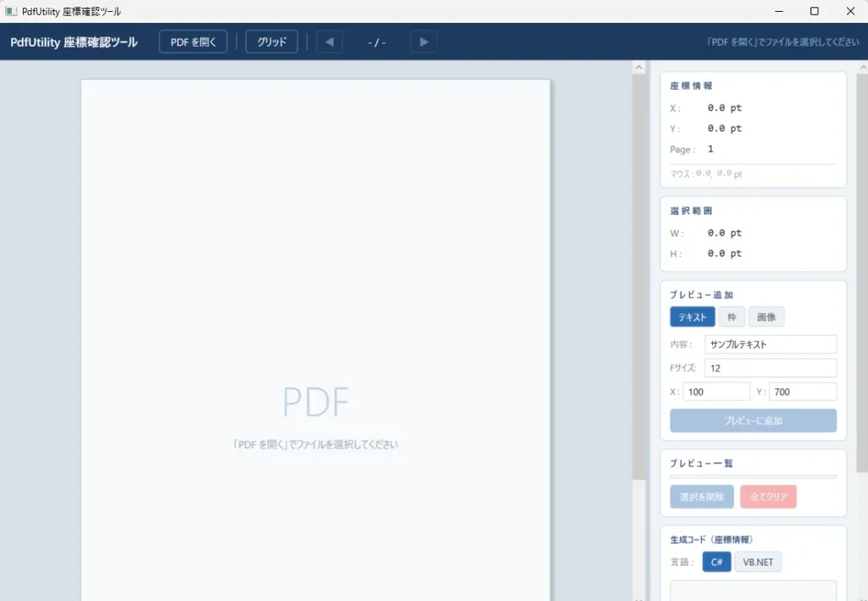Toggle the グリッド grid button
868x601 pixels.
click(272, 42)
